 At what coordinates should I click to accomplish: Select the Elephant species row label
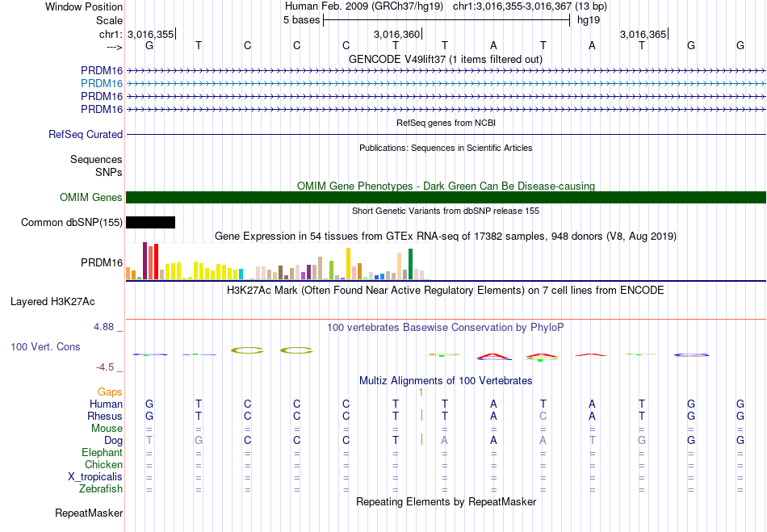tap(102, 452)
